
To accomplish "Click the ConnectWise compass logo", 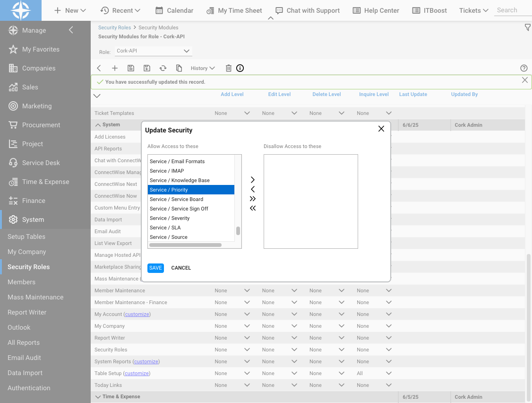I will coord(21,10).
